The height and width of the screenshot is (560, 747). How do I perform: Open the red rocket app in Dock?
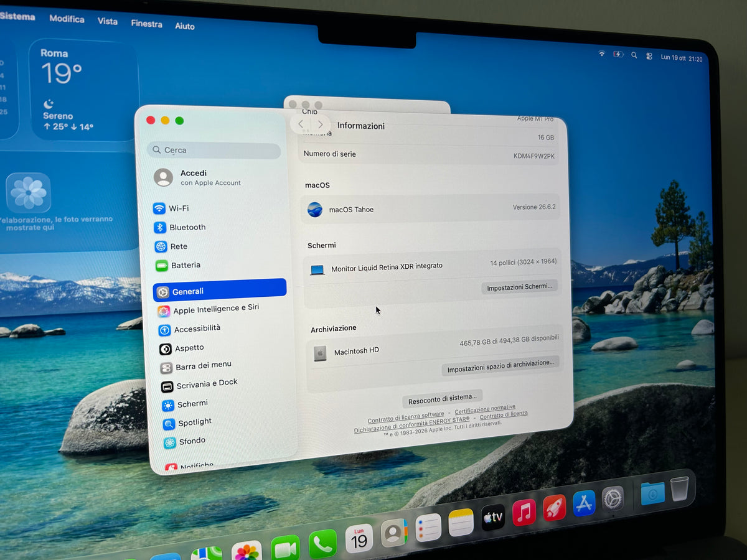[554, 508]
